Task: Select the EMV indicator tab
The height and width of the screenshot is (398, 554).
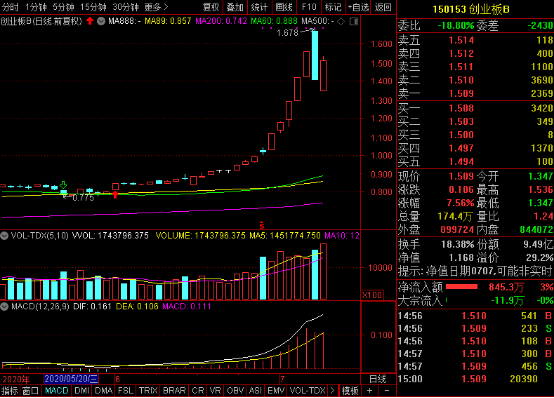Action: click(x=276, y=391)
